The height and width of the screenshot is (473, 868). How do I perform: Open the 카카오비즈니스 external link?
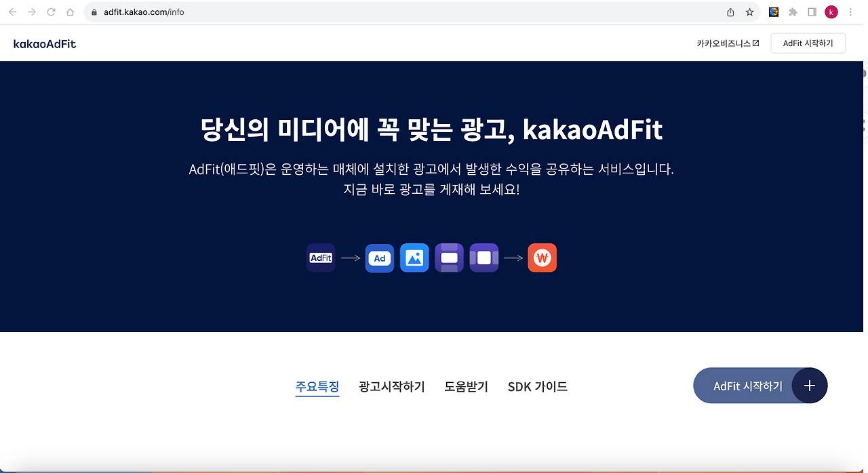point(728,43)
